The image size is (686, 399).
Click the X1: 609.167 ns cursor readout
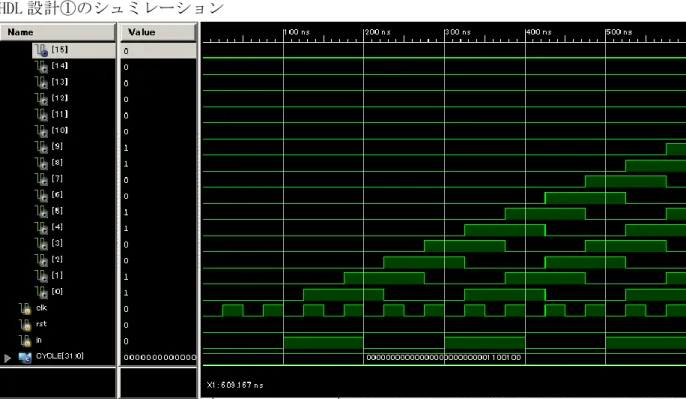click(235, 385)
